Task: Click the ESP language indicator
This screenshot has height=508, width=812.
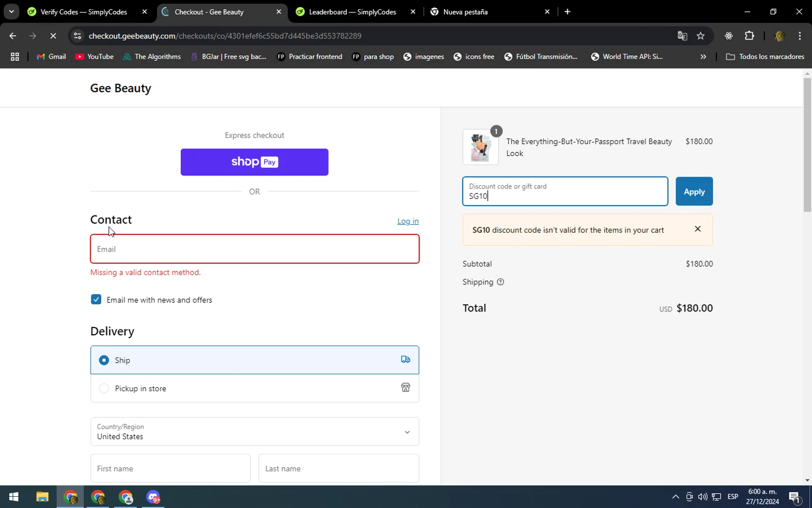Action: pyautogui.click(x=733, y=497)
